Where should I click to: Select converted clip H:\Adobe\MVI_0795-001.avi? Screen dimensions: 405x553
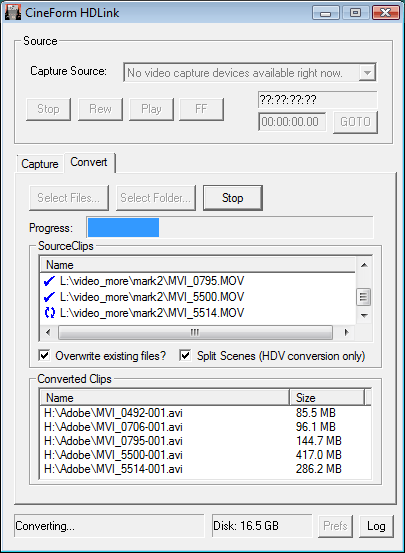pos(113,441)
